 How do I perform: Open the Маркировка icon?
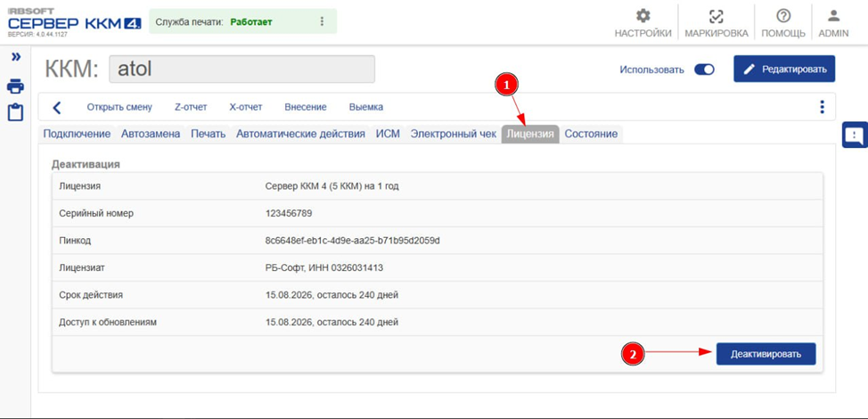click(x=716, y=17)
